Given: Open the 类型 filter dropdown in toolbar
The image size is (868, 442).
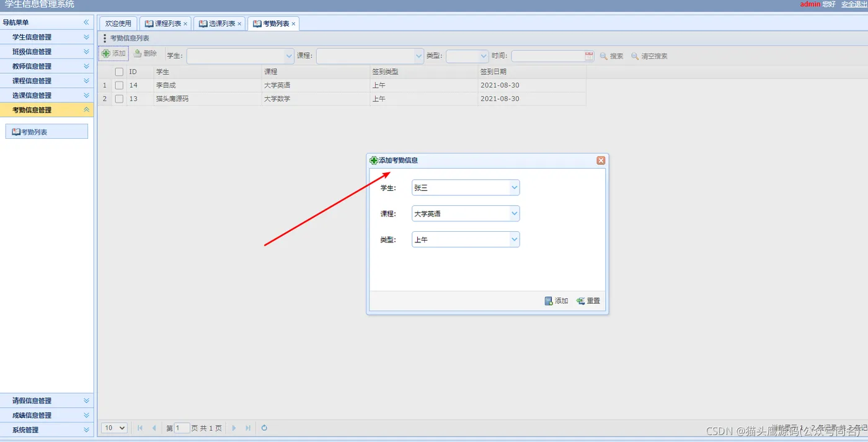Looking at the screenshot, I should coord(484,56).
